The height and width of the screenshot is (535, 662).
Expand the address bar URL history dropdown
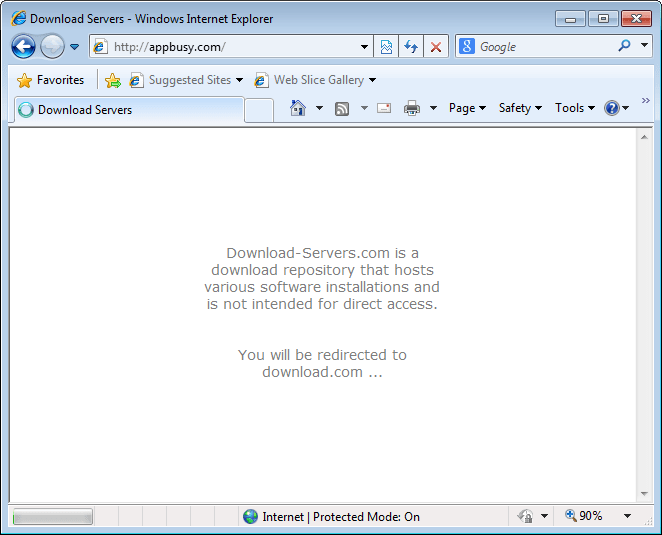pos(364,47)
